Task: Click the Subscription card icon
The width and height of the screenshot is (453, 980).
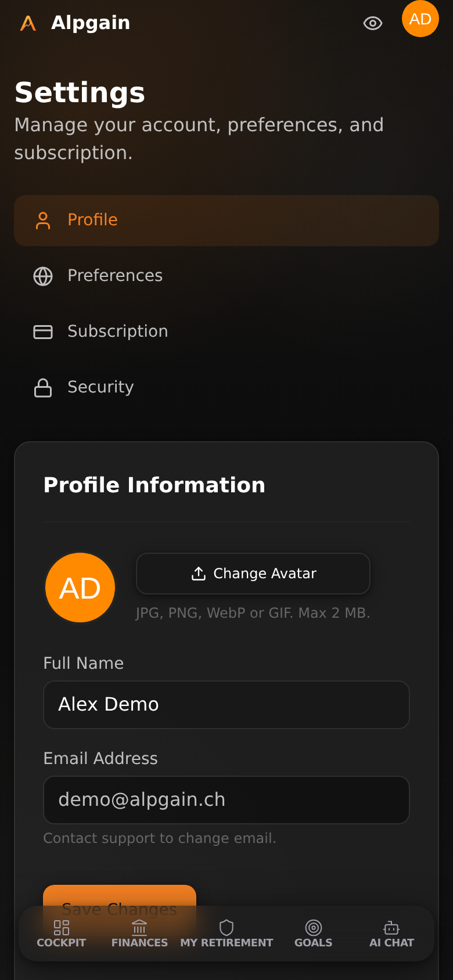Action: coord(43,332)
